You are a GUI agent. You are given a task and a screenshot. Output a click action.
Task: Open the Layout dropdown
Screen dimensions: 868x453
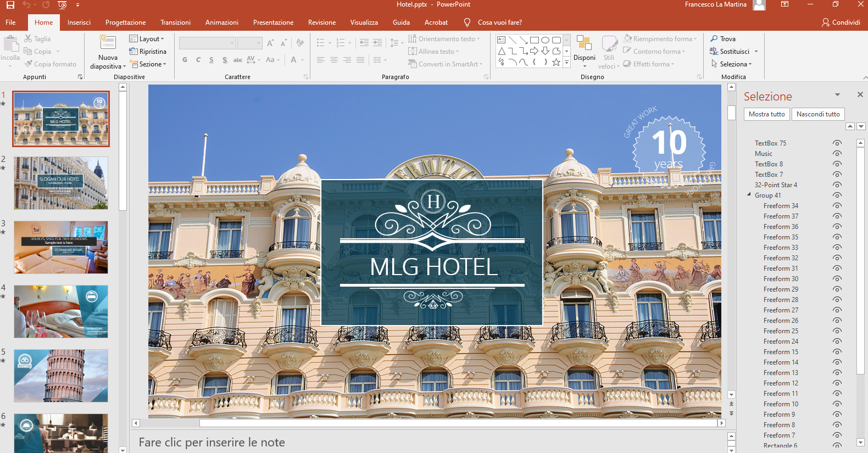147,39
